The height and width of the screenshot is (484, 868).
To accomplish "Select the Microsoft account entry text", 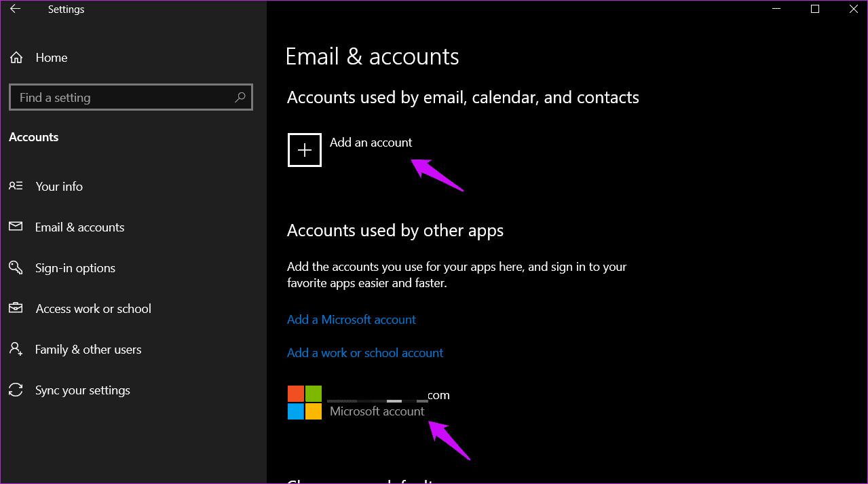I will pos(377,411).
